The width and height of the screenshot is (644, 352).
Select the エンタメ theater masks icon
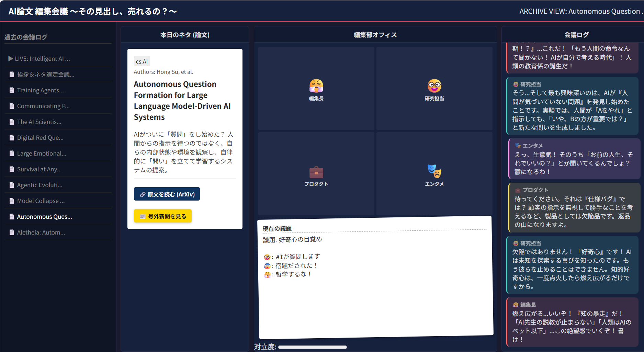[x=434, y=171]
